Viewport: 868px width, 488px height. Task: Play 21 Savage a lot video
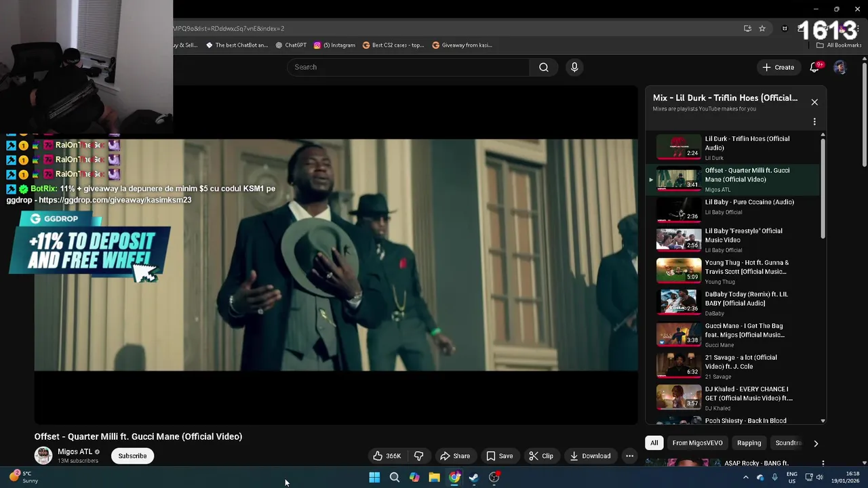(x=734, y=367)
